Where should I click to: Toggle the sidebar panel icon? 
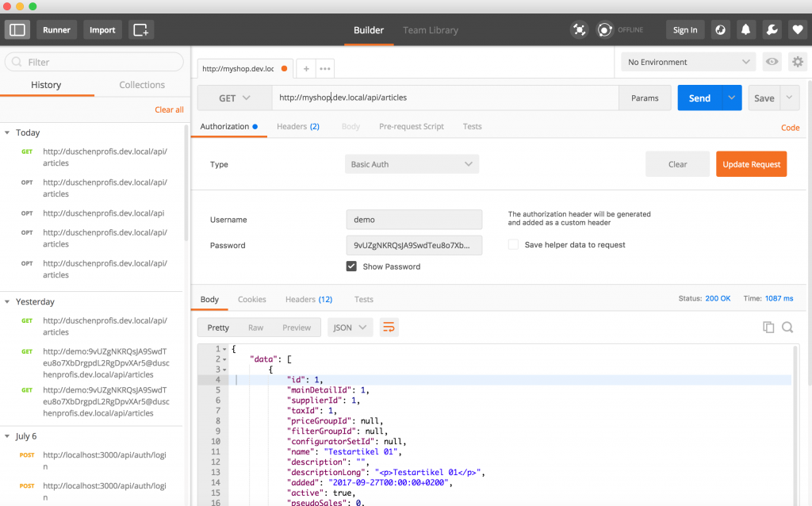pos(17,30)
